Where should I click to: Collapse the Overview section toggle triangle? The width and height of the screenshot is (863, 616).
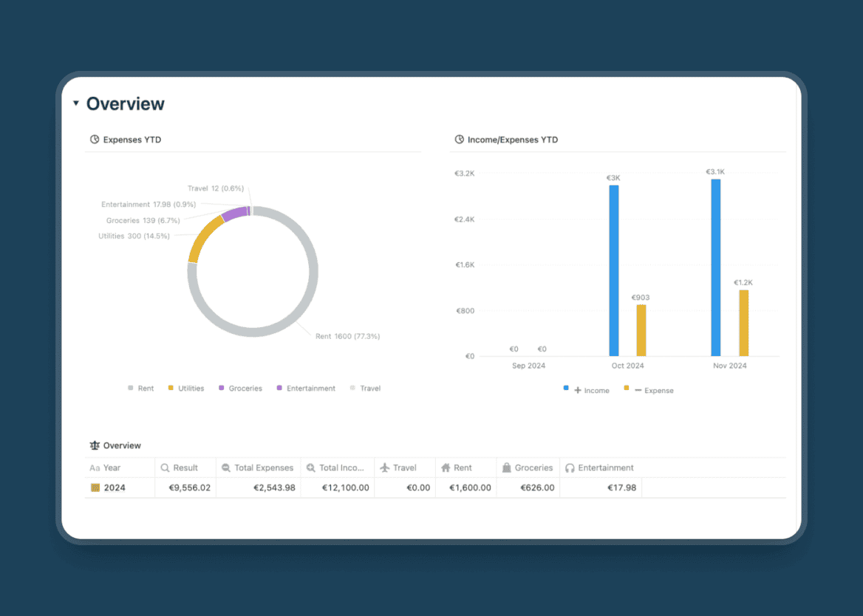[76, 103]
